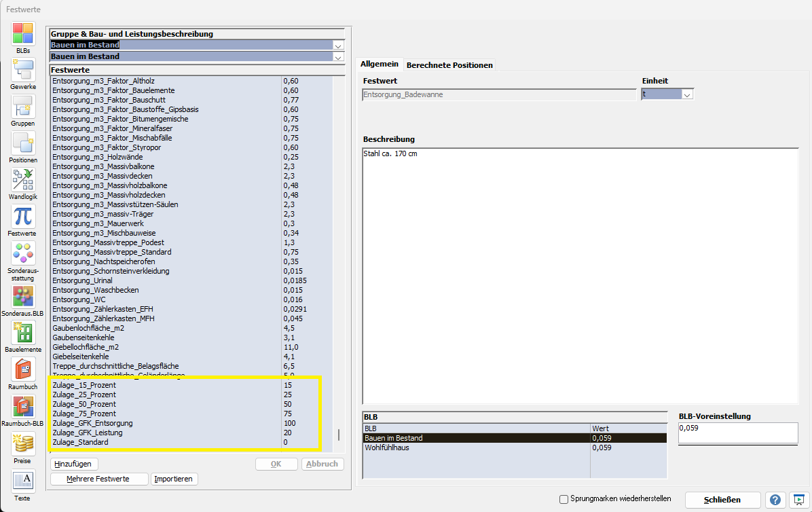Open the BLBs section icon
The image size is (812, 512).
[x=23, y=33]
